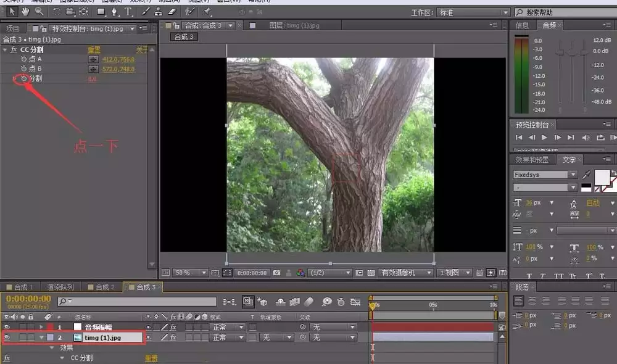This screenshot has width=617, height=364.
Task: Click the 合成 3 breadcrumb button
Action: (184, 37)
